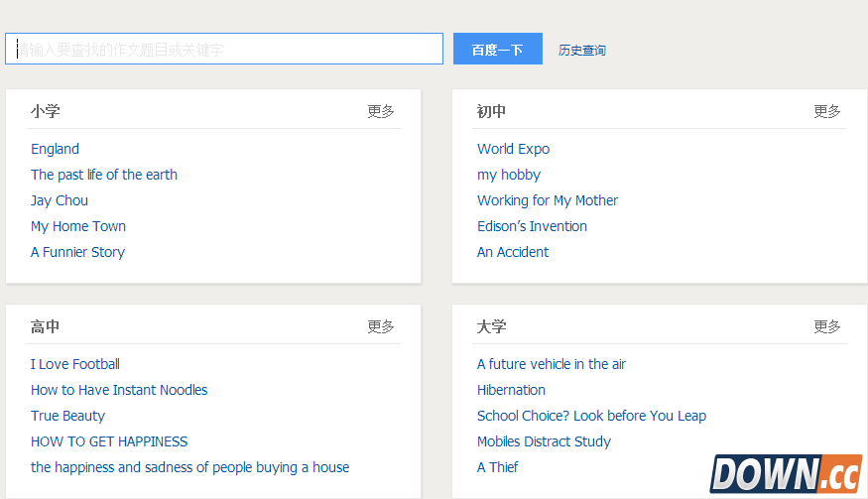Open the 历史查询 history link
The image size is (868, 499).
point(581,50)
